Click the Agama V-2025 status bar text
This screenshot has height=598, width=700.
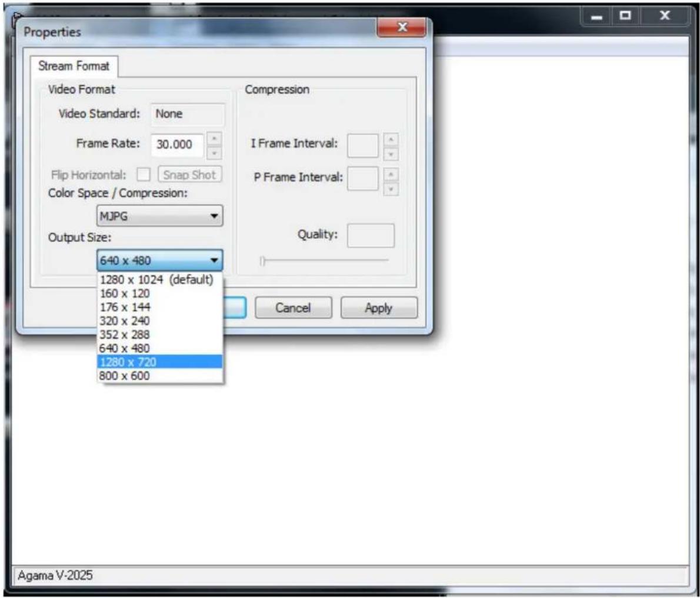[x=55, y=576]
